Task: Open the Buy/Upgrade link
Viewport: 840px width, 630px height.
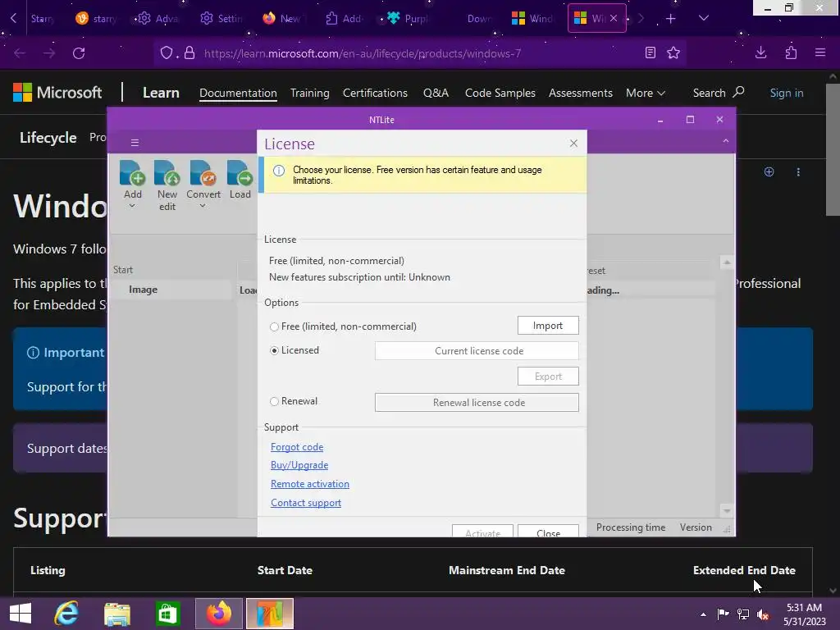Action: (299, 465)
